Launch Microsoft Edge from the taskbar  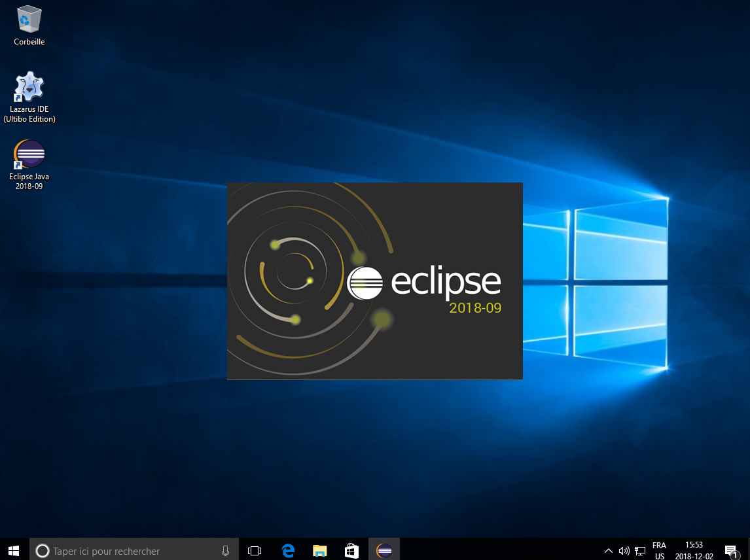point(288,551)
